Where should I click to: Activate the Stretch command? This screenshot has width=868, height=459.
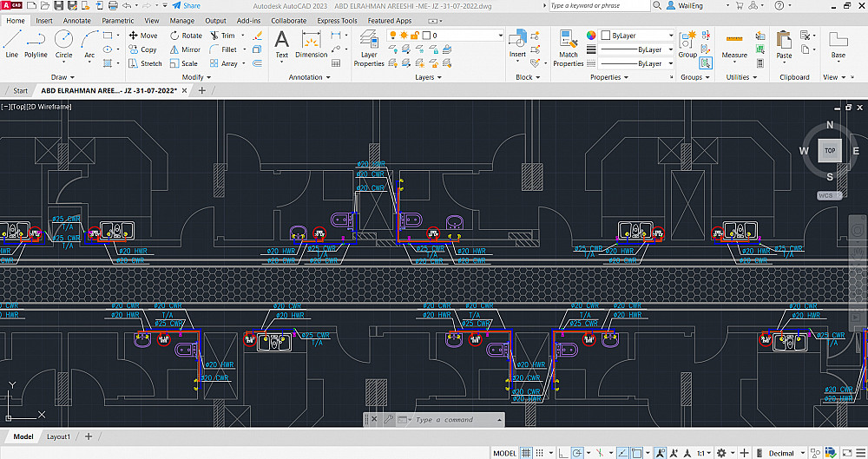144,63
